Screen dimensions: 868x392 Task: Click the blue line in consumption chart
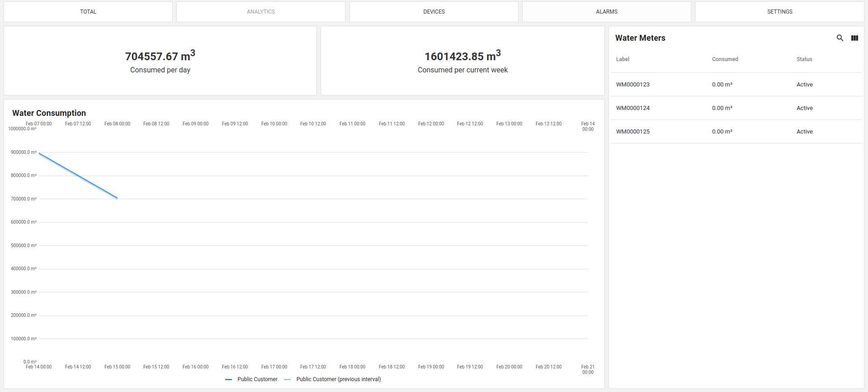78,176
